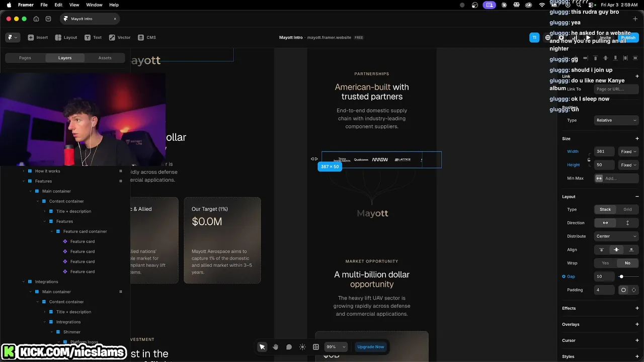Click the Upgrade Now button
The width and height of the screenshot is (644, 362).
click(x=370, y=347)
